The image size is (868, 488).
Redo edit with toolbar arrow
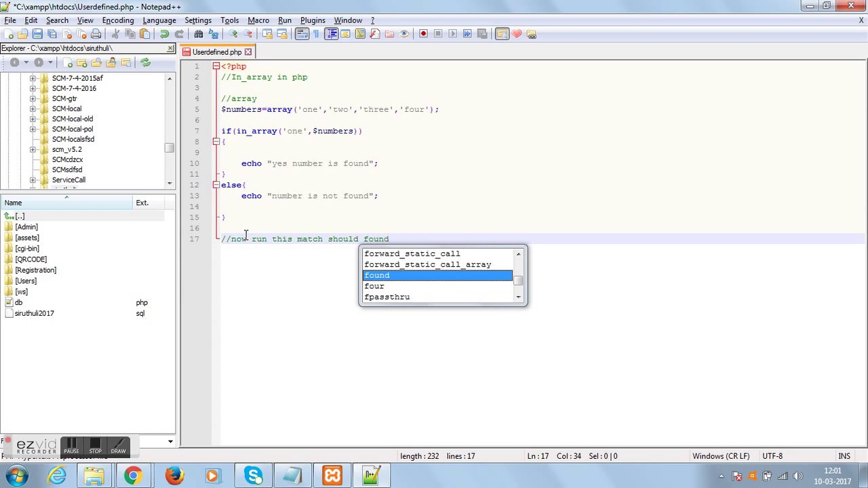pyautogui.click(x=179, y=34)
